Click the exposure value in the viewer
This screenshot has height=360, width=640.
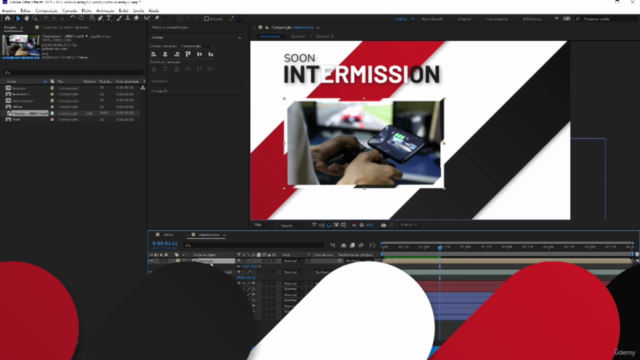(x=369, y=225)
